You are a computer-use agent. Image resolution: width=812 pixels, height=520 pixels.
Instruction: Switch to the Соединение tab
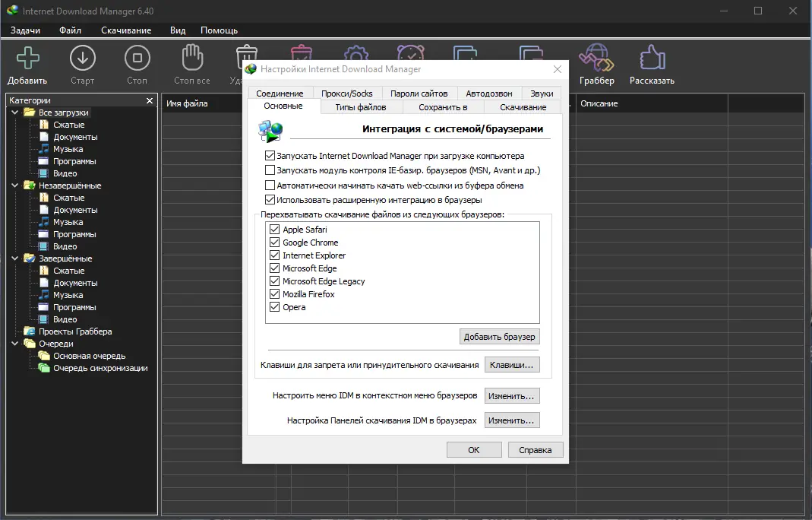[x=280, y=94]
